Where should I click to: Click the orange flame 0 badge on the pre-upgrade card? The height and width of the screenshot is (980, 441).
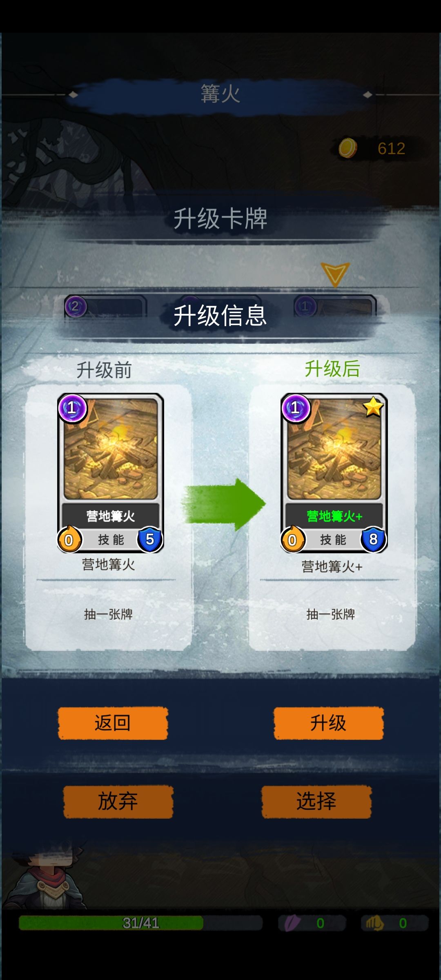coord(69,539)
